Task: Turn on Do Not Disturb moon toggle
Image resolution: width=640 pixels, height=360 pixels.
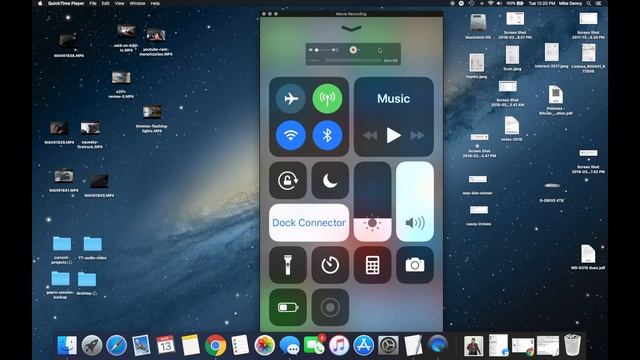Action: coord(330,180)
